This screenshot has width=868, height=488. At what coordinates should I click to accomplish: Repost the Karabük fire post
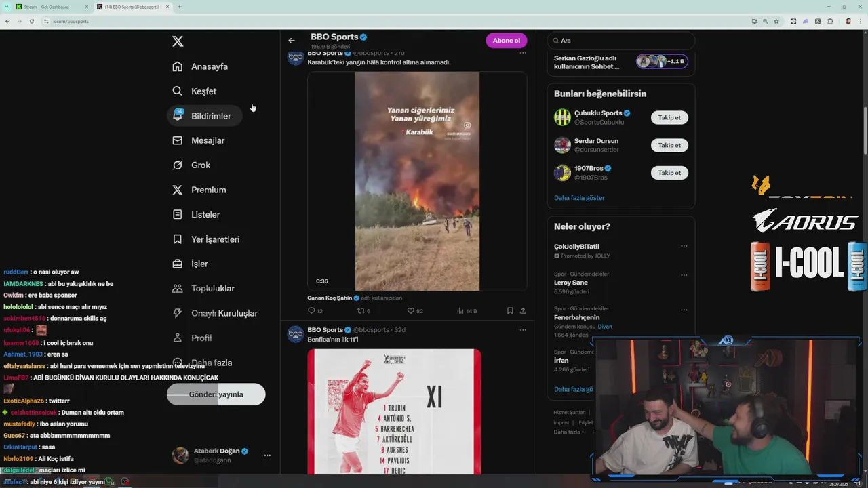pyautogui.click(x=364, y=311)
